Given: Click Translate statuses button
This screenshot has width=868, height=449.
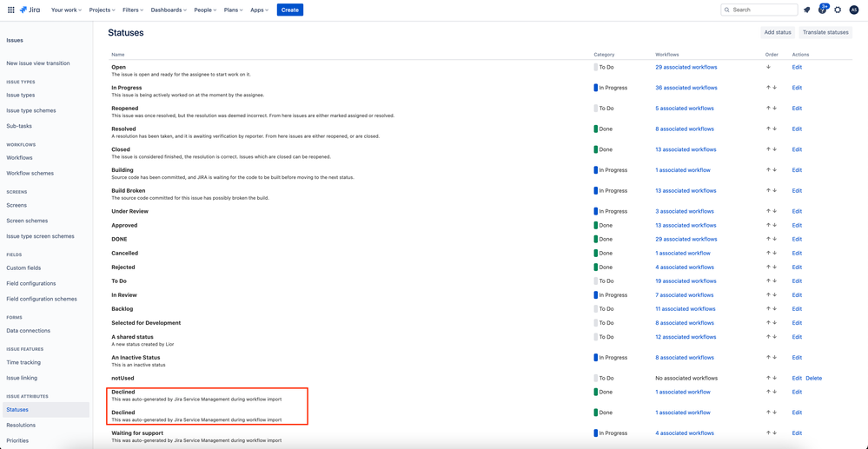Looking at the screenshot, I should point(825,32).
